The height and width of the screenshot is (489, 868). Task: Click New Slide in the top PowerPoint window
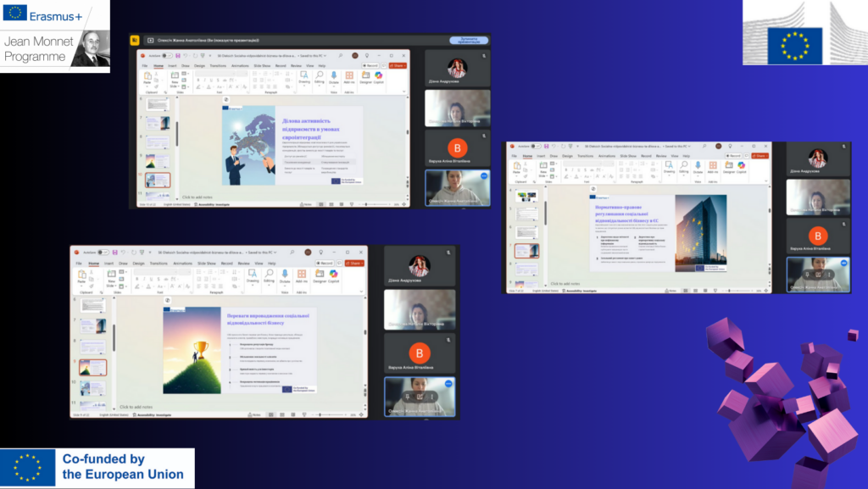[175, 79]
